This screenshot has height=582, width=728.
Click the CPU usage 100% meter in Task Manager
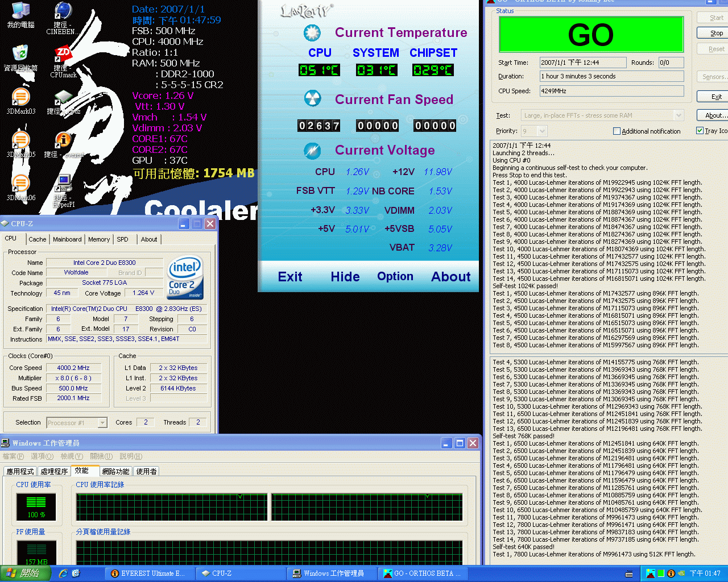[x=36, y=506]
